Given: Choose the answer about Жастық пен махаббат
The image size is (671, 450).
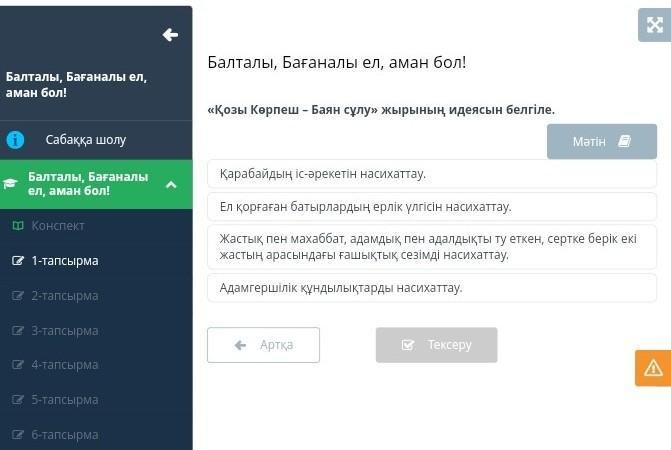Looking at the screenshot, I should [x=431, y=247].
